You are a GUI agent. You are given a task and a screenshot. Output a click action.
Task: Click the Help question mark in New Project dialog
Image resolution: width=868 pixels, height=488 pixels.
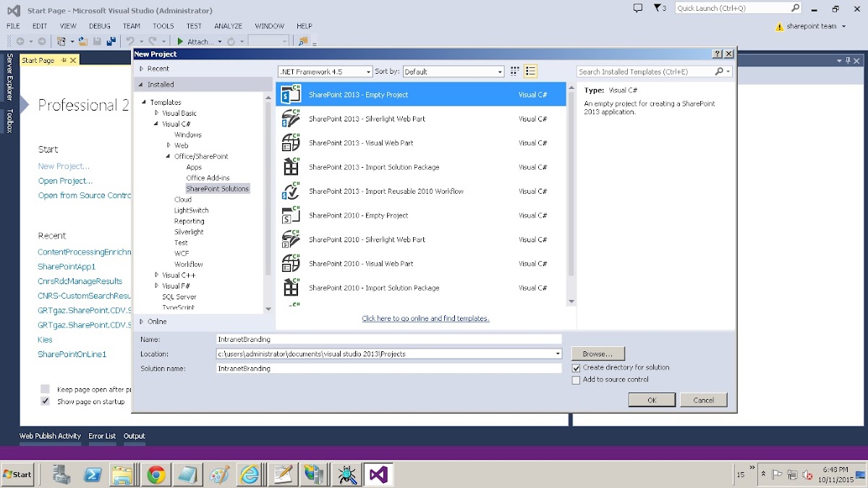tap(717, 53)
